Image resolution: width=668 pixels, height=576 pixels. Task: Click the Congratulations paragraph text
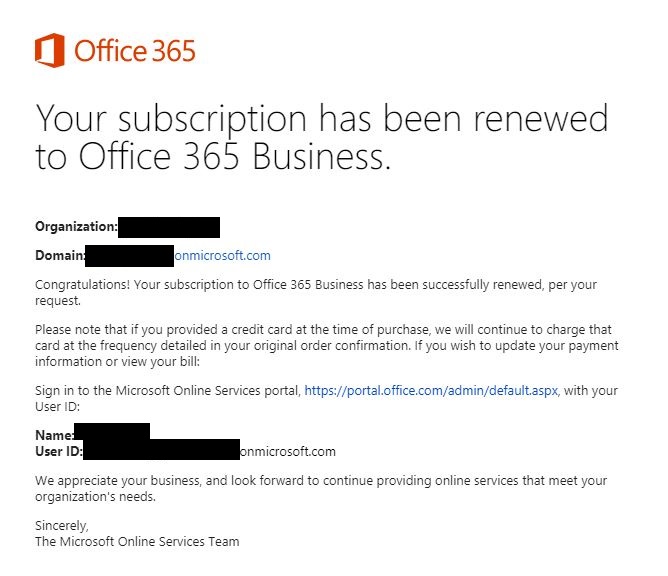(x=316, y=292)
